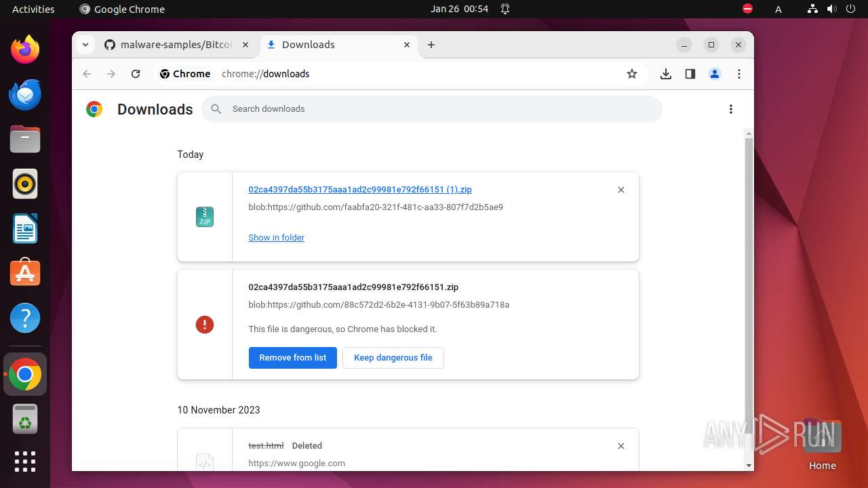Open the Trash dock icon
The height and width of the screenshot is (488, 868).
25,419
